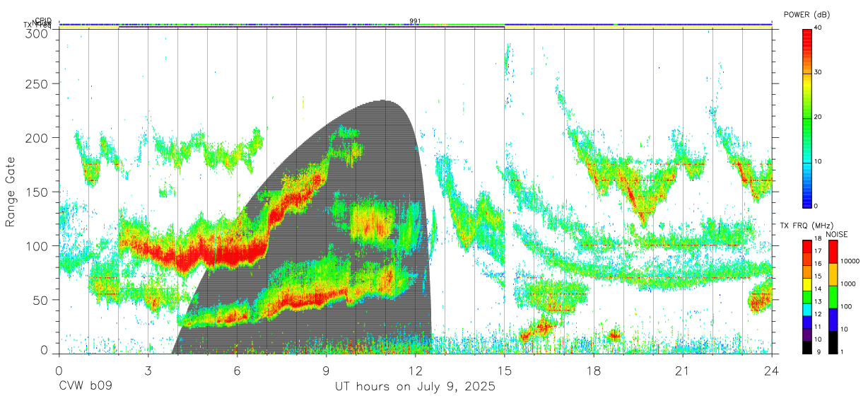This screenshot has height=401, width=868.
Task: Click the 50 tick on the Range Gate axis
Action: point(42,300)
